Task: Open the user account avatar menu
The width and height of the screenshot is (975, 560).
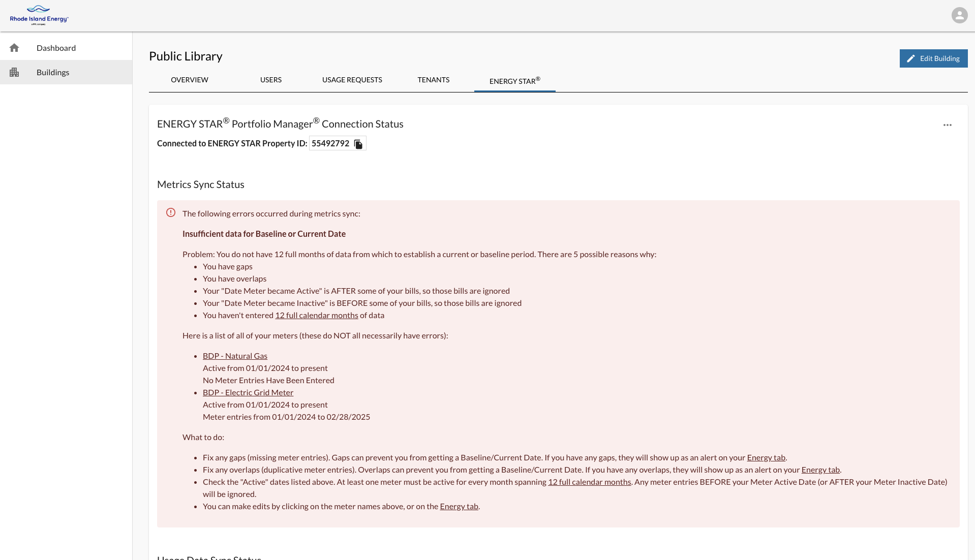Action: [x=959, y=15]
